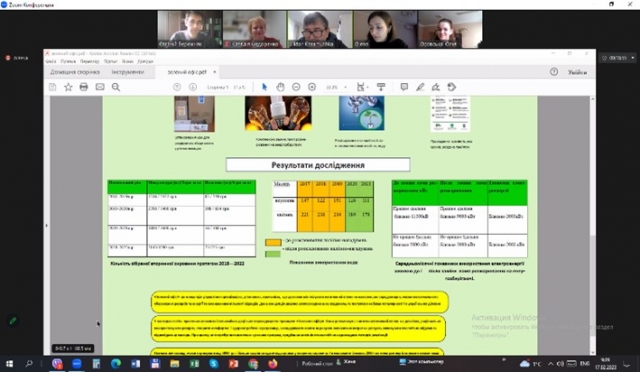This screenshot has height=372, width=640.
Task: Click the lightbulbs image in the PDF
Action: [x=278, y=113]
